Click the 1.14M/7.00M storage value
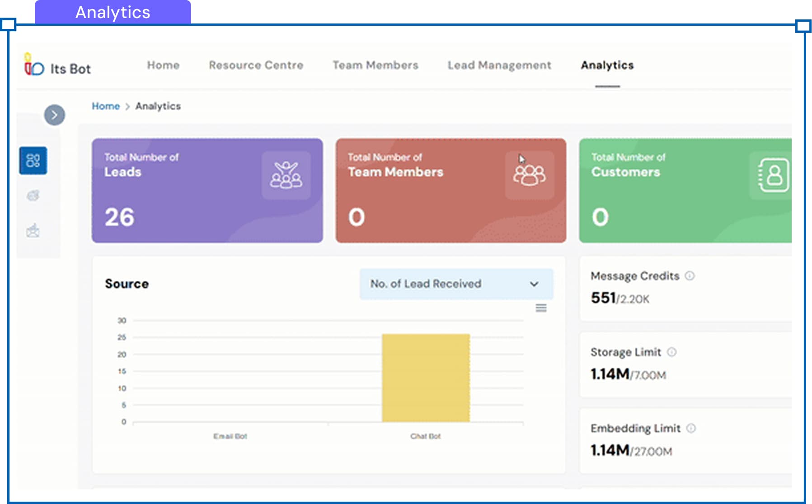812x504 pixels. (628, 374)
